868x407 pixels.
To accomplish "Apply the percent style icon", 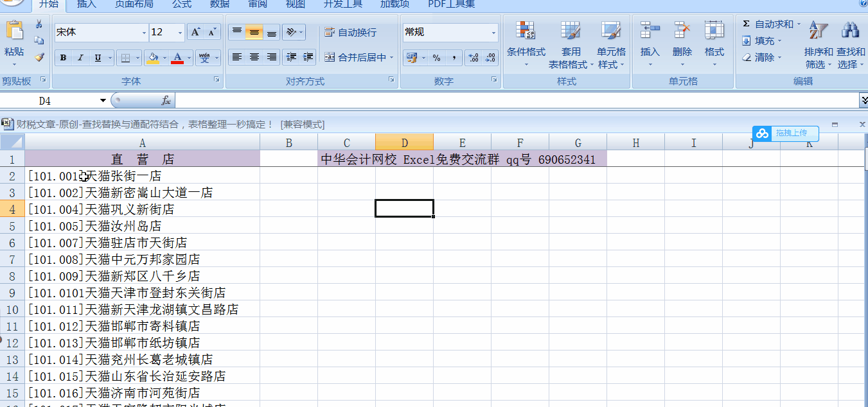I will (436, 58).
